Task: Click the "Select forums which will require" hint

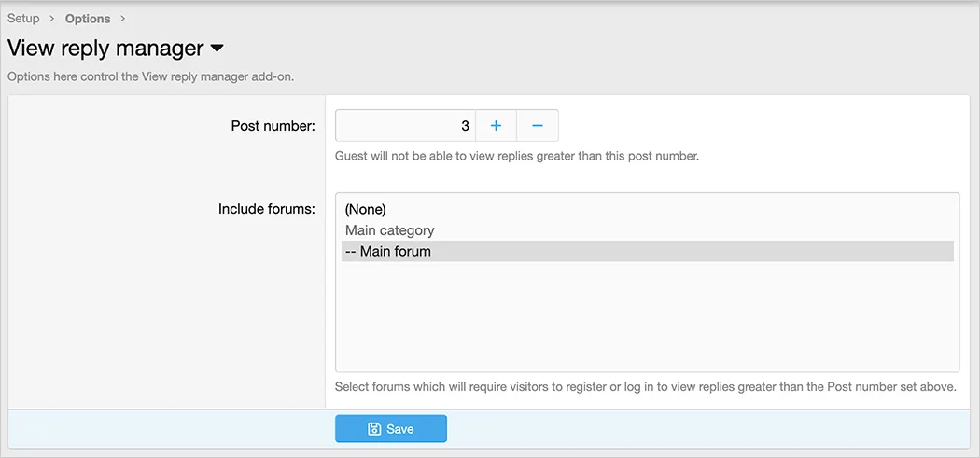Action: coord(645,387)
